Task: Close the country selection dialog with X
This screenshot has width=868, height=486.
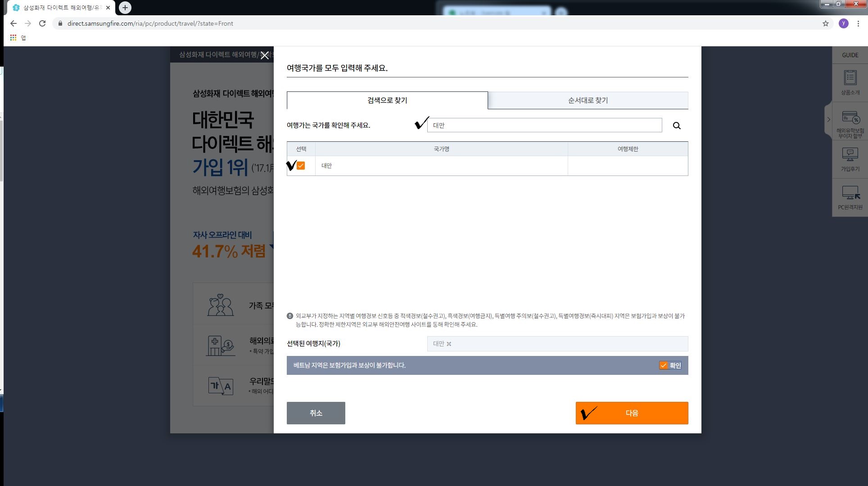Action: pos(265,55)
